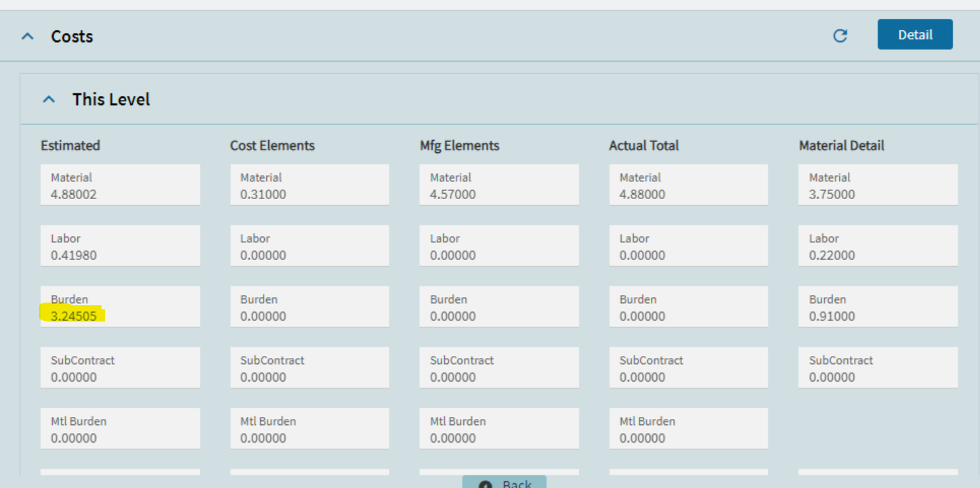The image size is (980, 488).
Task: Click the Costs panel title
Action: (72, 37)
